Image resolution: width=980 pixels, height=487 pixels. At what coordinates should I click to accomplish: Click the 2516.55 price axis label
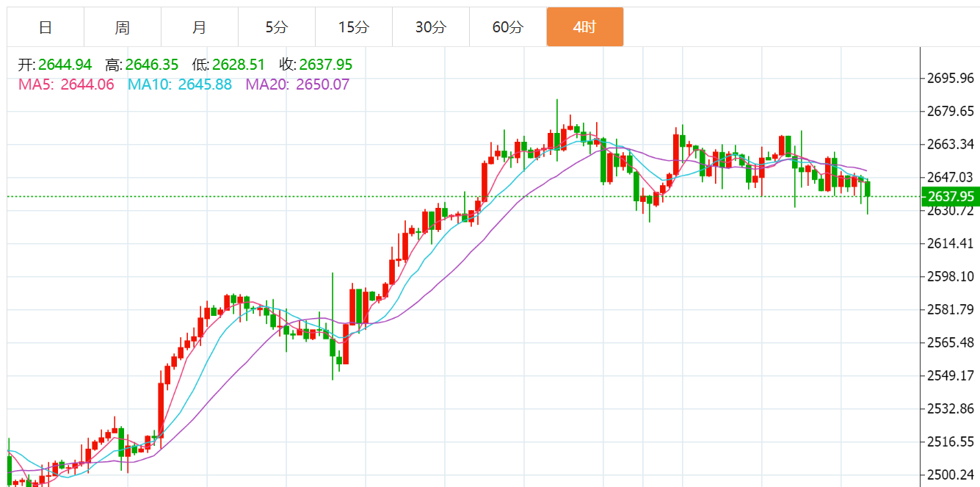tap(951, 441)
